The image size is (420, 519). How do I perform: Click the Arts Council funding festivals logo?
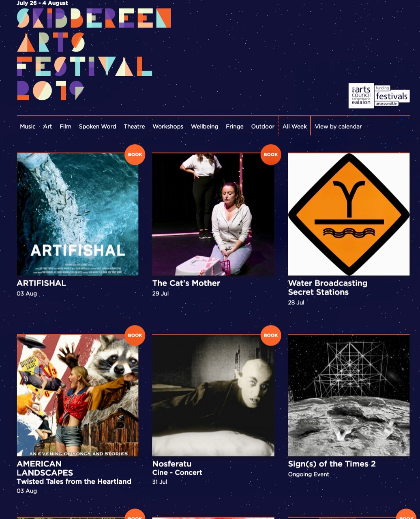[379, 96]
